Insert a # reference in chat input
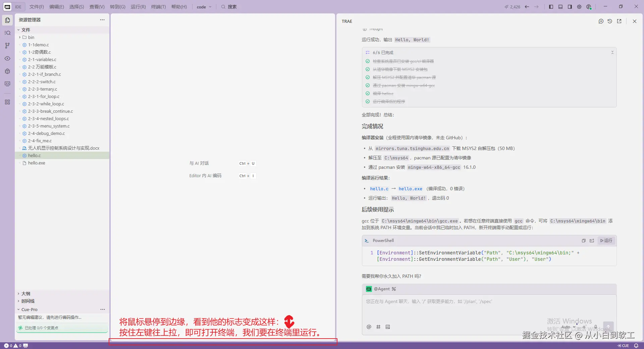 click(378, 327)
